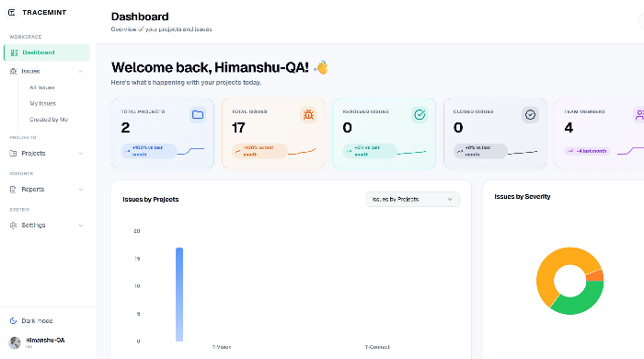Click the bug icon on Total Issues card
Screen dimensions: 644x359
308,114
